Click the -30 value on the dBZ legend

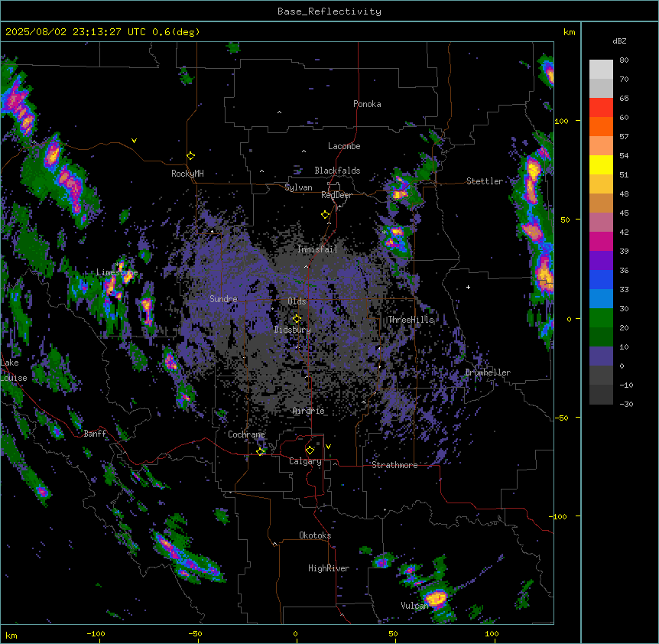click(x=626, y=405)
